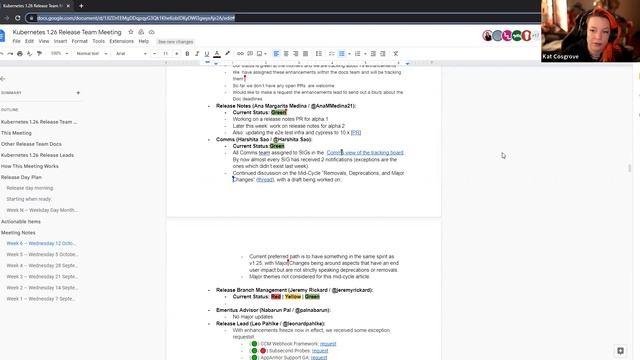This screenshot has width=640, height=360.
Task: Open the Extensions menu
Action: [122, 41]
